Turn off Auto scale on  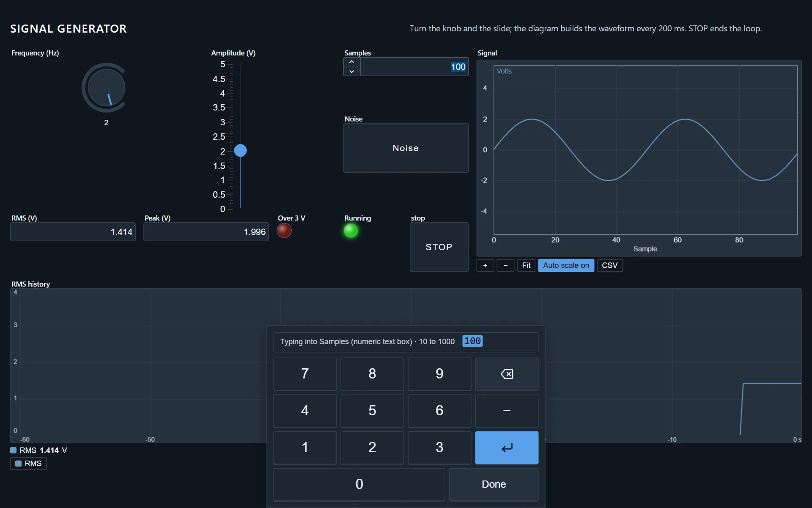[x=566, y=265]
